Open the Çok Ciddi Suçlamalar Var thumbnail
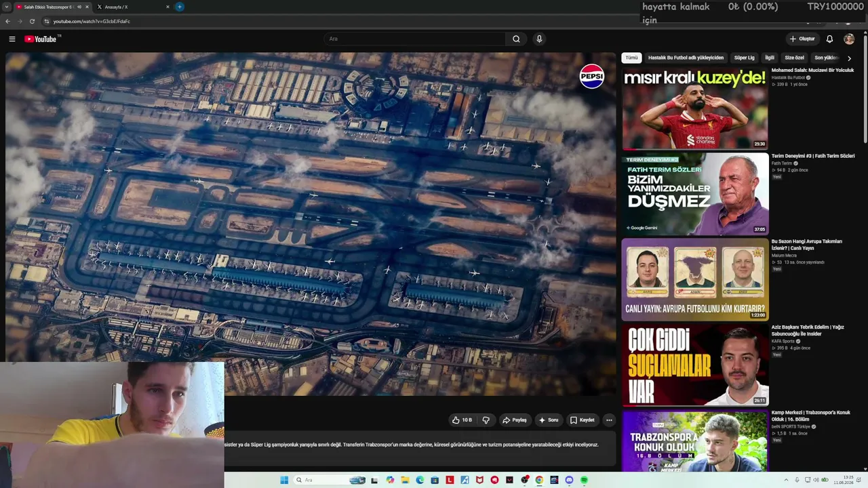This screenshot has height=488, width=868. [x=695, y=364]
